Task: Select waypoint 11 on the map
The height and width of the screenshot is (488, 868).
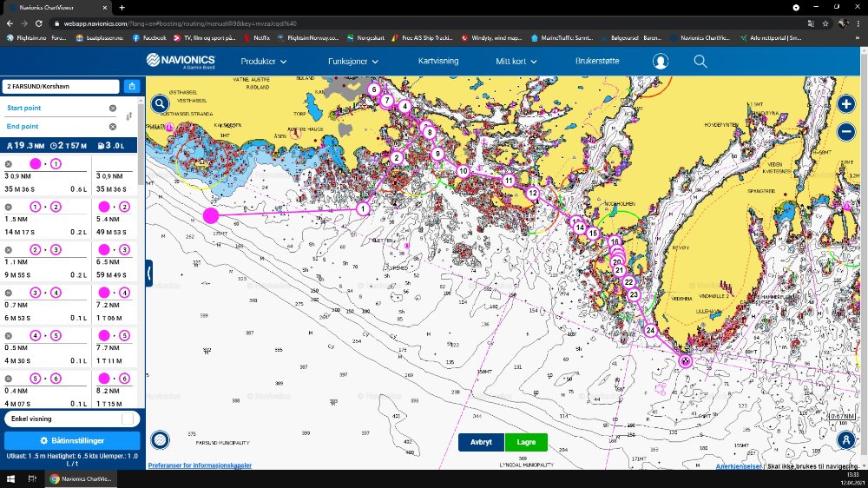Action: click(509, 181)
